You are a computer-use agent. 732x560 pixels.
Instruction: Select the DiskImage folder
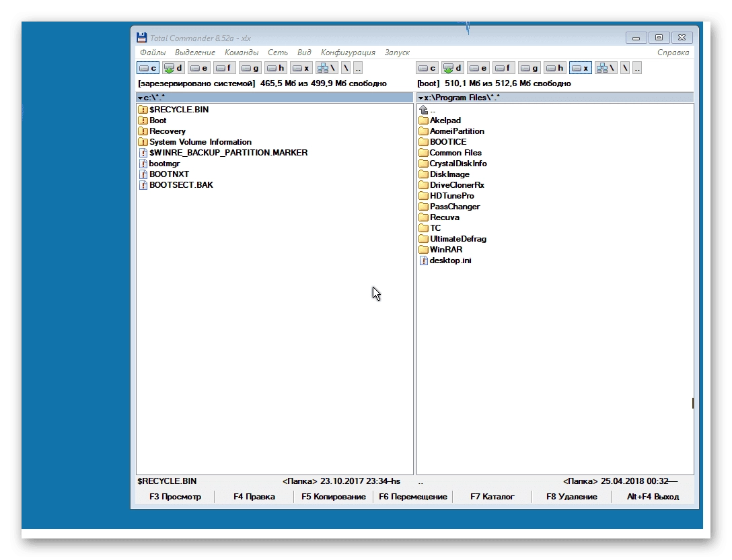click(444, 174)
